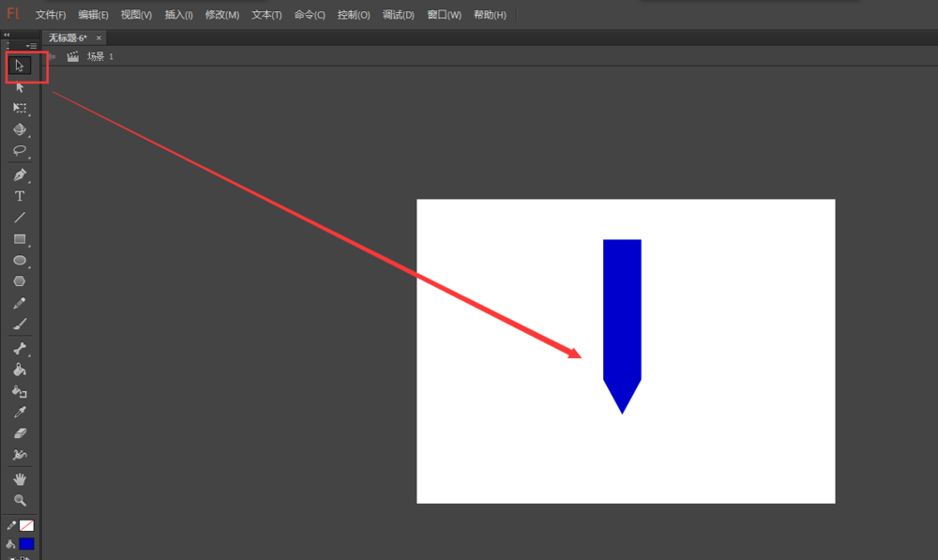Select the Oval tool
Image resolution: width=938 pixels, height=560 pixels.
[x=19, y=260]
